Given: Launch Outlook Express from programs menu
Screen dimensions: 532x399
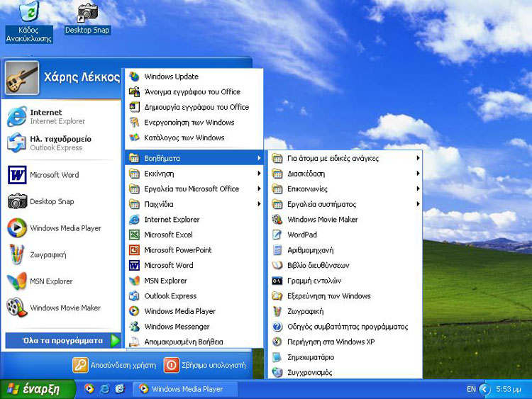Looking at the screenshot, I should click(x=194, y=296).
